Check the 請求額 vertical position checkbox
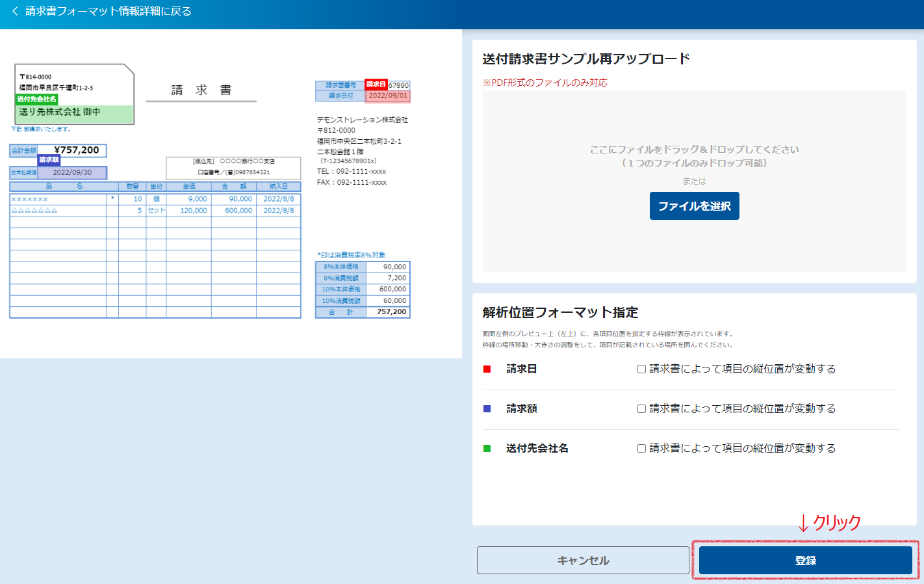924x584 pixels. pyautogui.click(x=641, y=408)
